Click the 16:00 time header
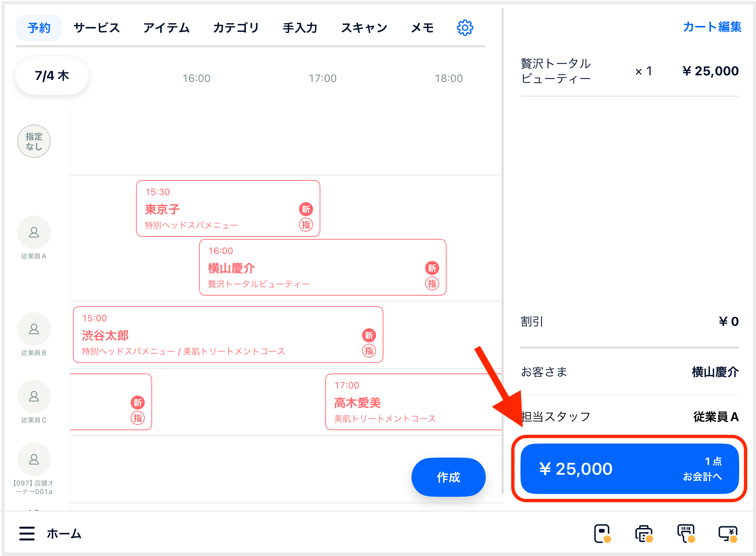Viewport: 756px width, 556px height. 196,78
